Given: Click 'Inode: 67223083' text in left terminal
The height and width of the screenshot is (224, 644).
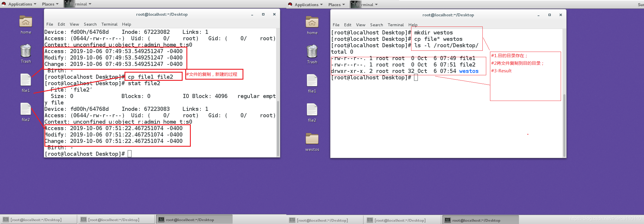Looking at the screenshot, I should point(146,109).
